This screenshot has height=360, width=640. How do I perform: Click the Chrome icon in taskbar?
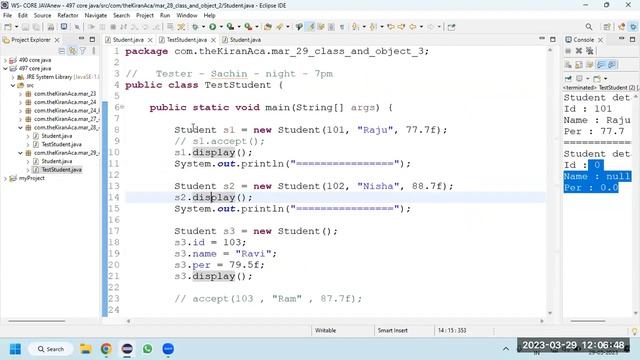click(106, 349)
